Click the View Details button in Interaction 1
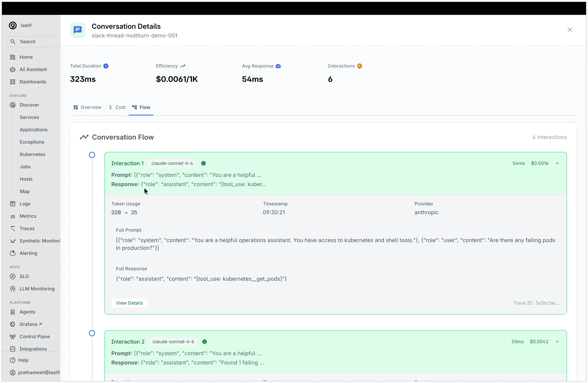This screenshot has width=588, height=383. point(129,303)
